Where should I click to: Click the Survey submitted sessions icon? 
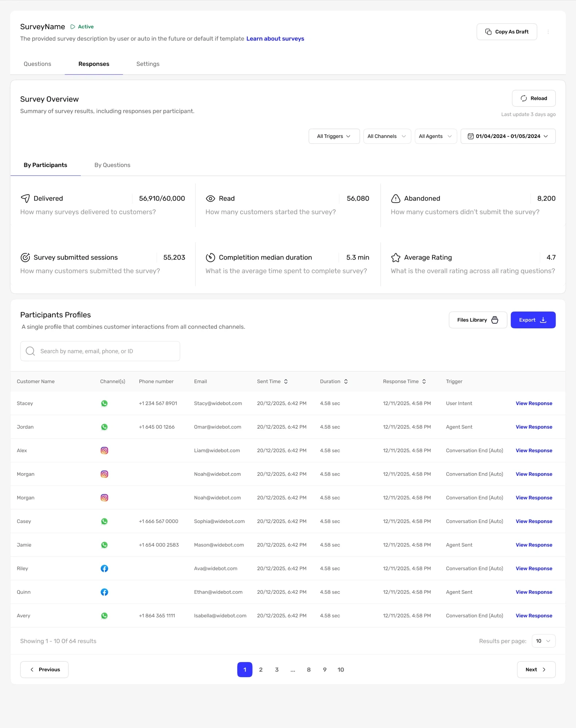coord(25,257)
